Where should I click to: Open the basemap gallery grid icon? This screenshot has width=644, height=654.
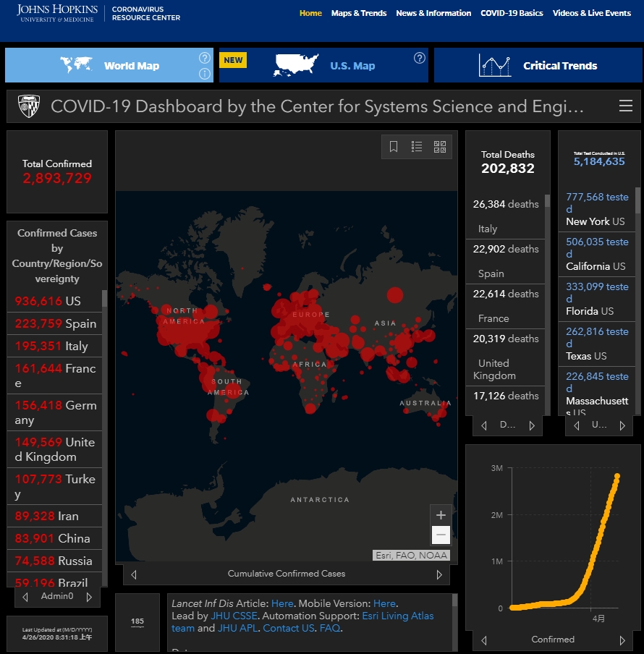pyautogui.click(x=440, y=147)
